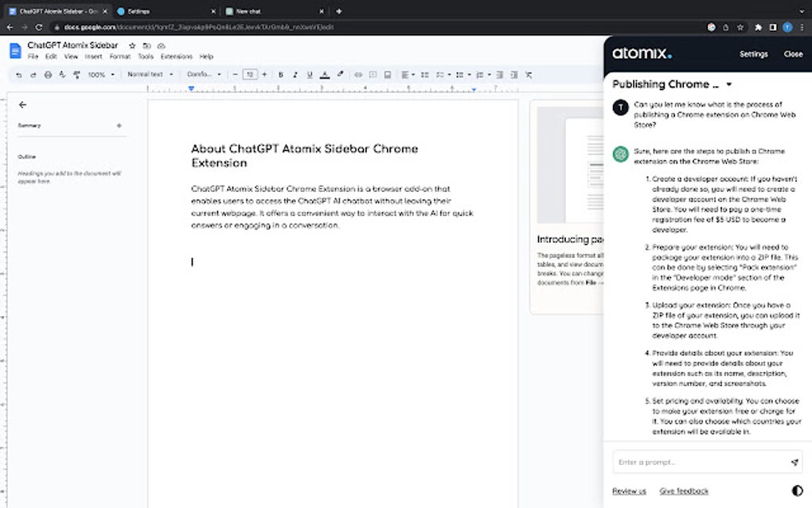Image resolution: width=812 pixels, height=508 pixels.
Task: Click the Give feedback link
Action: [683, 491]
